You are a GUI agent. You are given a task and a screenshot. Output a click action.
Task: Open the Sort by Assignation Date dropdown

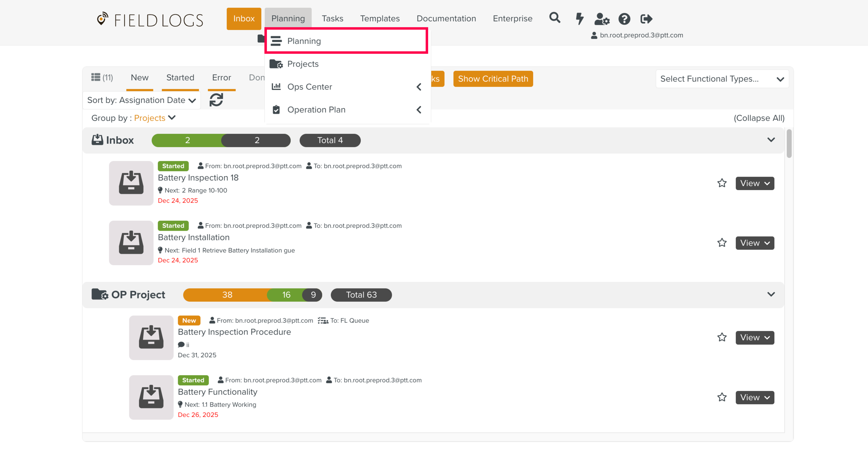pyautogui.click(x=141, y=100)
